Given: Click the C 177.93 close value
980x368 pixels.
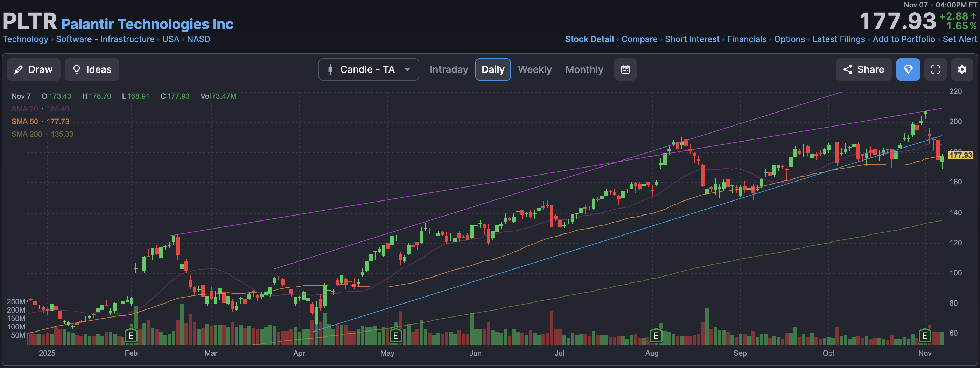Looking at the screenshot, I should (175, 96).
